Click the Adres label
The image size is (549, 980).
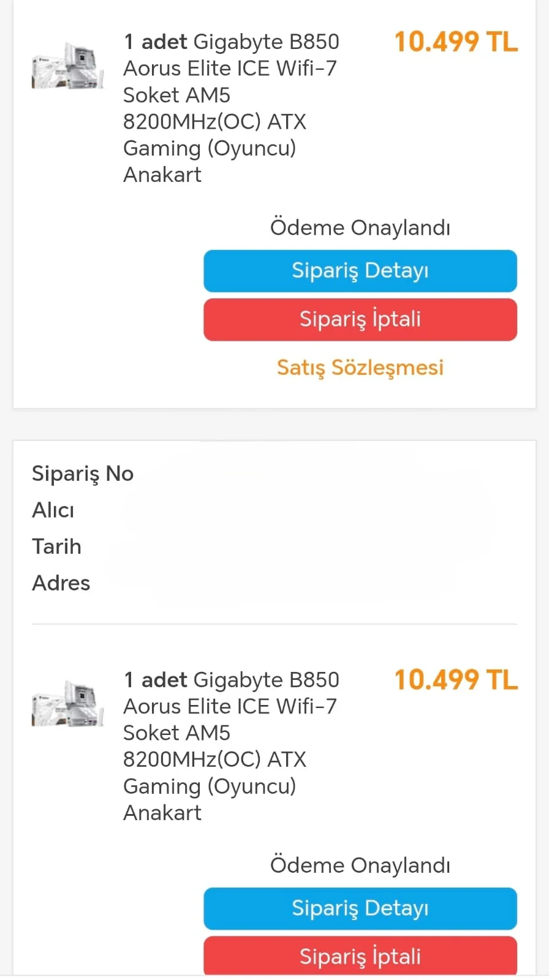[x=61, y=583]
